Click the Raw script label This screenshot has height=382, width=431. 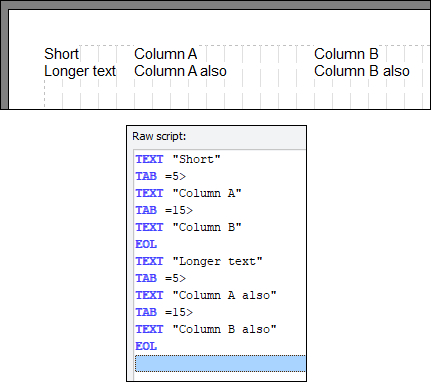pos(159,136)
